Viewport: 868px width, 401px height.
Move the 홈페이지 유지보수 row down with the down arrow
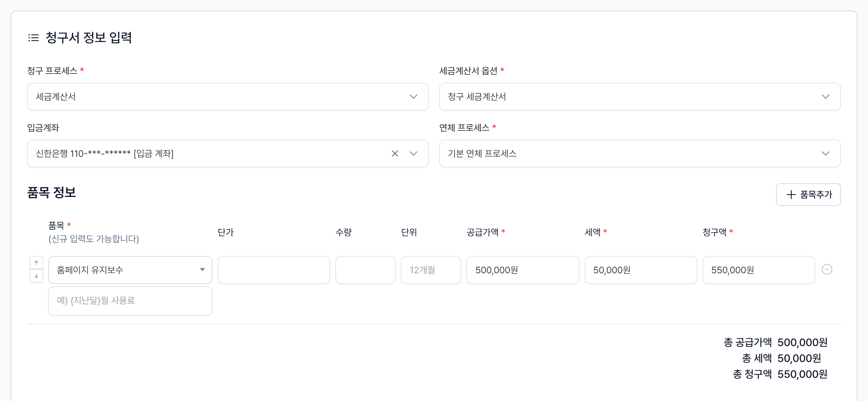(36, 276)
